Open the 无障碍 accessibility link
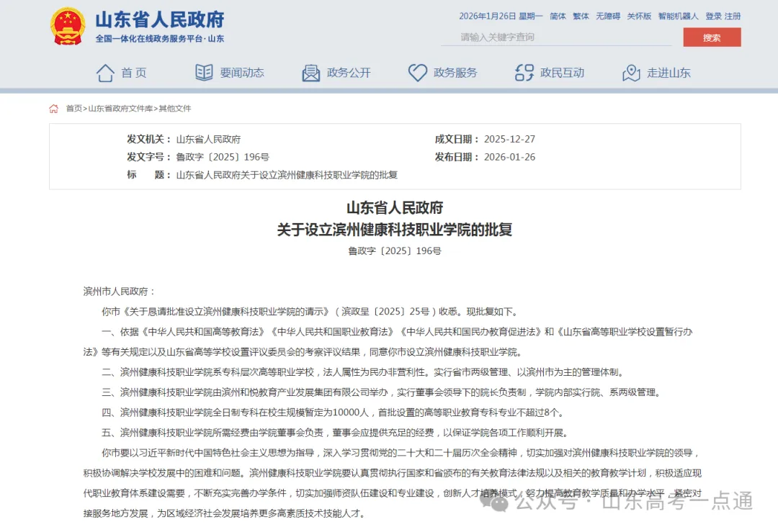 tap(608, 16)
